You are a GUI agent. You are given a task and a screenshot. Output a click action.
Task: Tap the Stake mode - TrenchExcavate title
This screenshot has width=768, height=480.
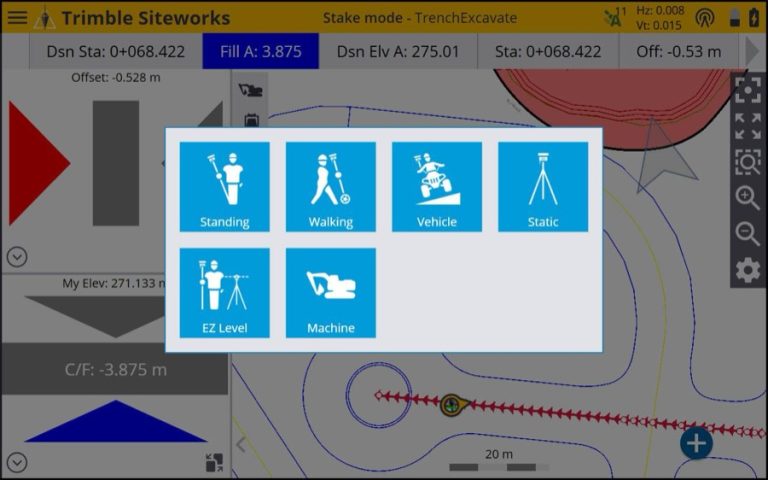(x=420, y=18)
